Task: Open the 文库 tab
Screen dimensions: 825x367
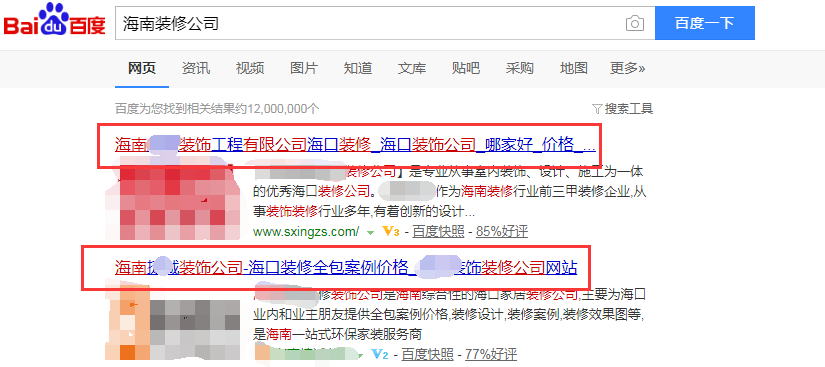Action: pyautogui.click(x=412, y=68)
